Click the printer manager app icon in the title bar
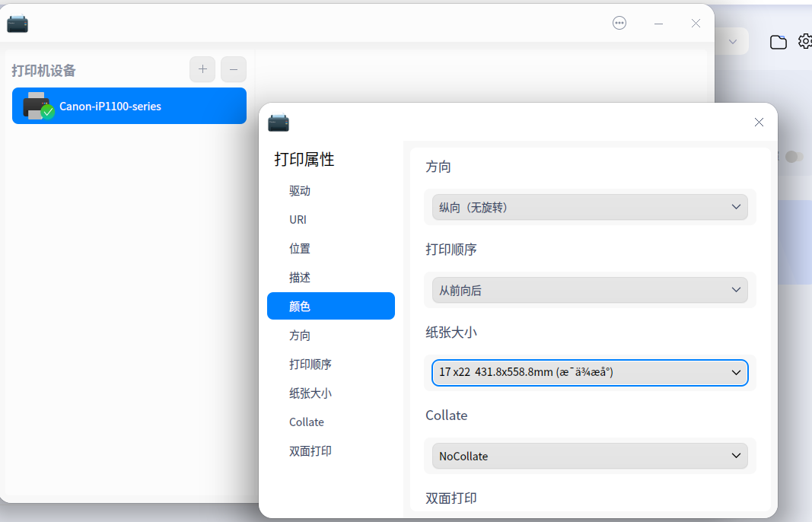The width and height of the screenshot is (812, 522). (18, 24)
